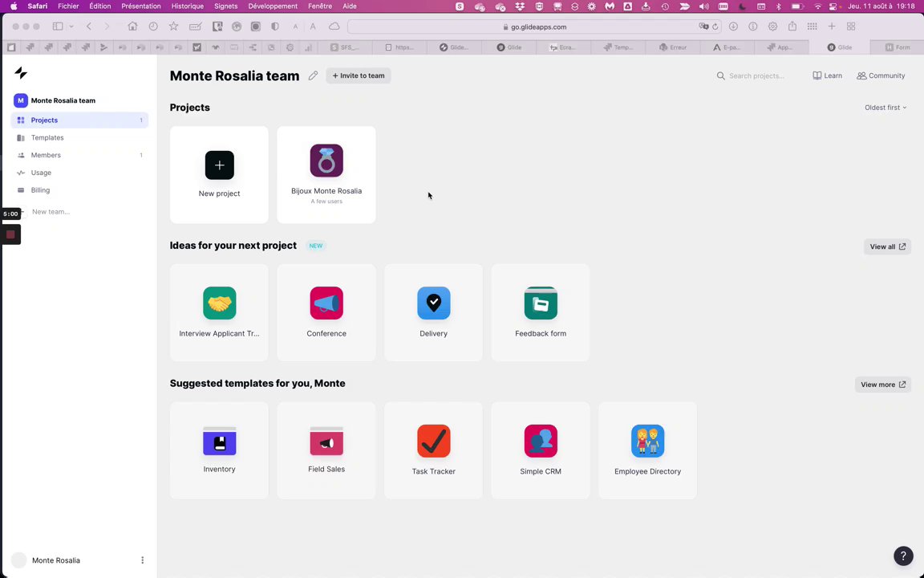Click the bookmark star toolbar icon
Screen dimensions: 924x578
[x=173, y=26]
